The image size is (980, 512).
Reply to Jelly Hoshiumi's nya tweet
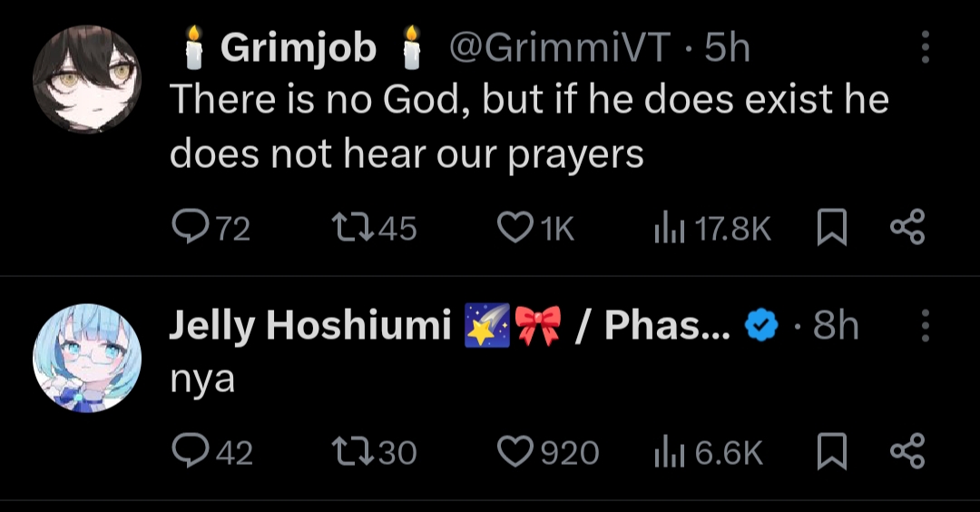189,451
